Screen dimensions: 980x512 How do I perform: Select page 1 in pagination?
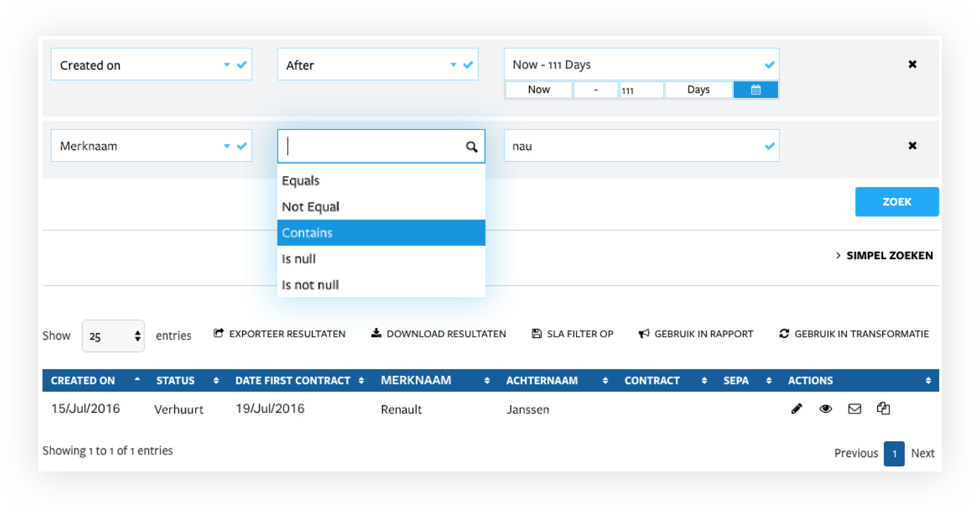click(x=894, y=453)
